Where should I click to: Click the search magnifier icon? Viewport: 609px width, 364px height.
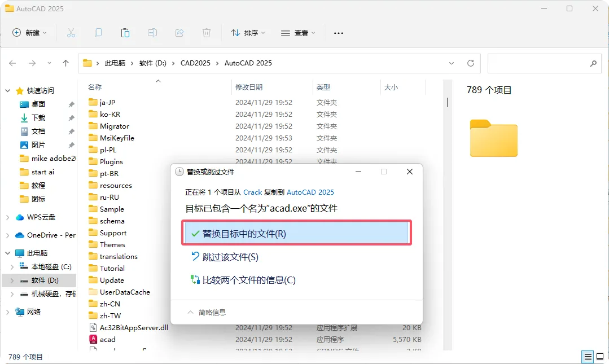593,63
